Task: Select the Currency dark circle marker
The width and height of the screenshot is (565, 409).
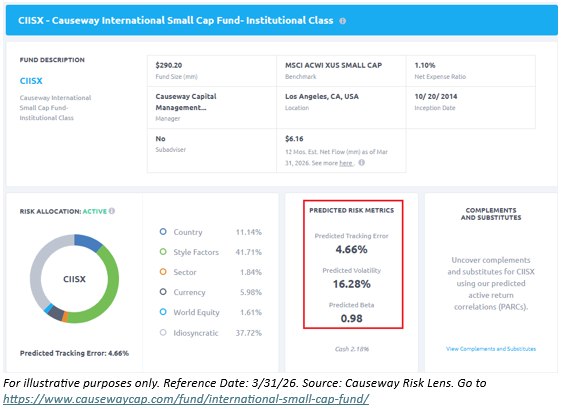Action: 163,292
